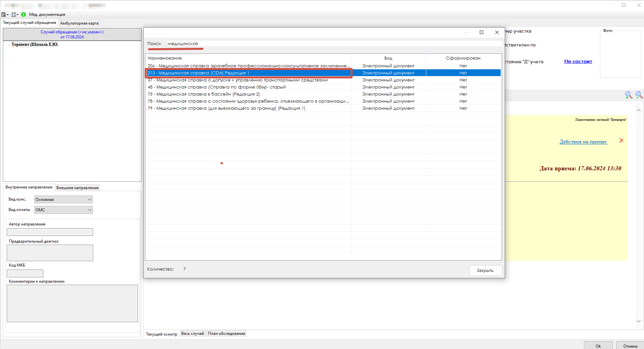Switch to Текущий случай обращения tab

pyautogui.click(x=29, y=23)
